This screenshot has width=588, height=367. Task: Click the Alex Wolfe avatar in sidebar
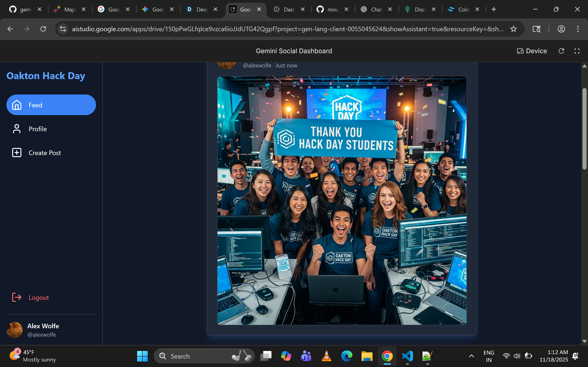(x=14, y=330)
